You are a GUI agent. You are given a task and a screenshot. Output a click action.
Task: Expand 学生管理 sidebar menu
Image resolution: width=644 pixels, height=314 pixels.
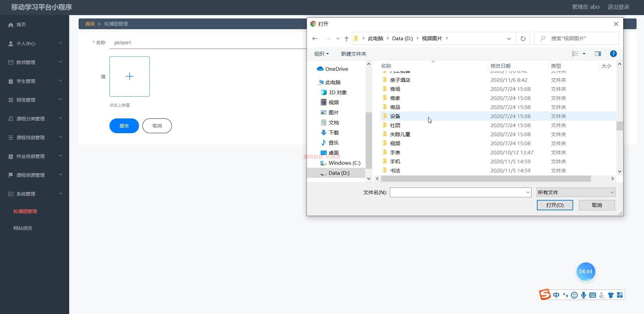(x=35, y=81)
